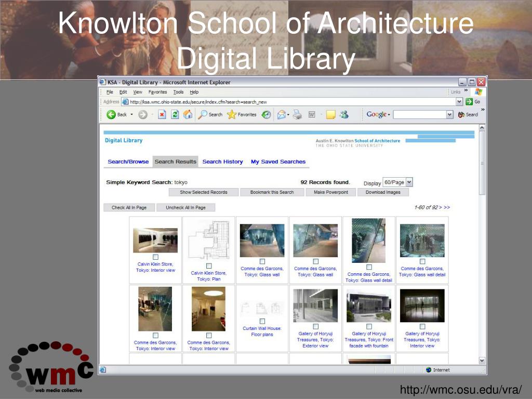Expand the Display 60/Page dropdown
Screen dimensions: 532x399
tap(409, 182)
